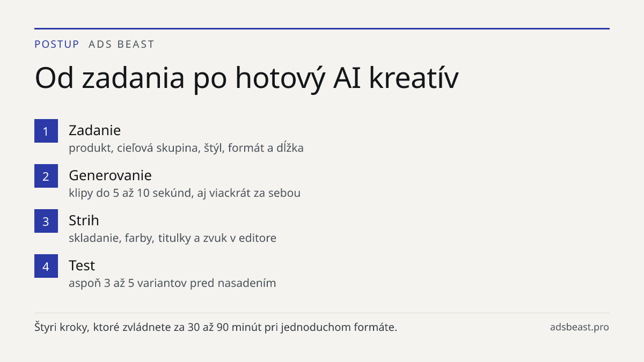Image resolution: width=644 pixels, height=362 pixels.
Task: Click the text aspoň 3 až 5 variantov
Action: coord(172,283)
